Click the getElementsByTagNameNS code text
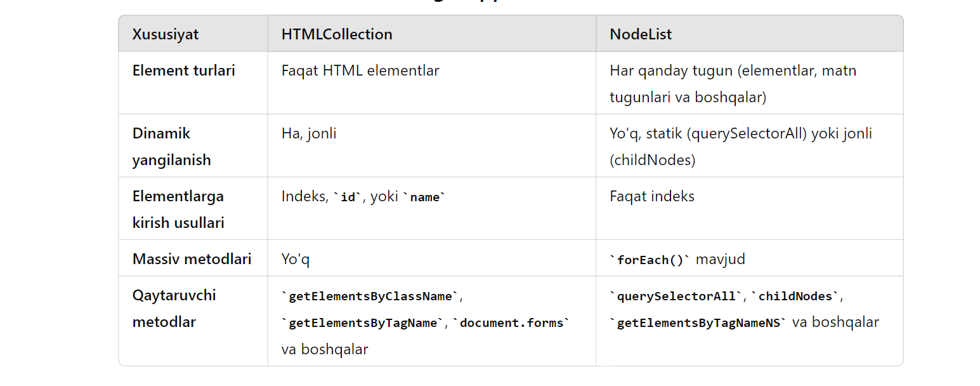This screenshot has width=980, height=386. pyautogui.click(x=698, y=323)
